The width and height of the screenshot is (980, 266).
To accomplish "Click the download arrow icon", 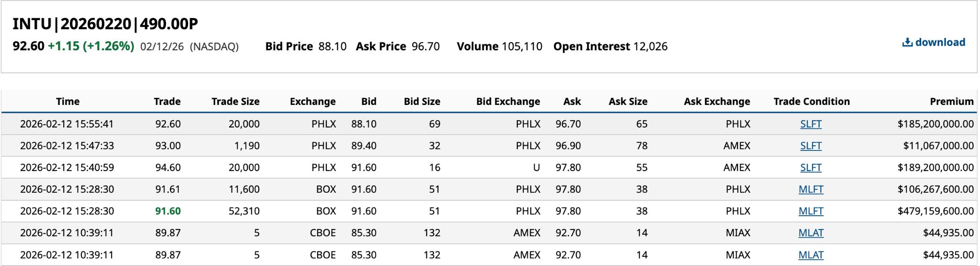I will click(907, 43).
